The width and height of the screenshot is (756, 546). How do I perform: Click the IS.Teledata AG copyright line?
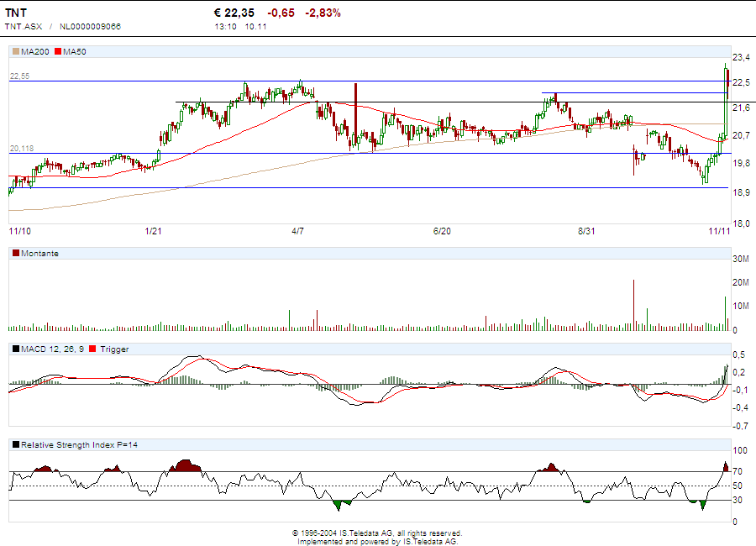[x=377, y=533]
